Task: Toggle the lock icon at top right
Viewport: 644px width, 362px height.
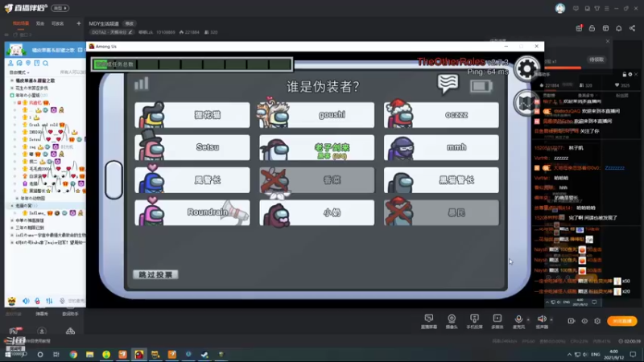Action: (592, 28)
